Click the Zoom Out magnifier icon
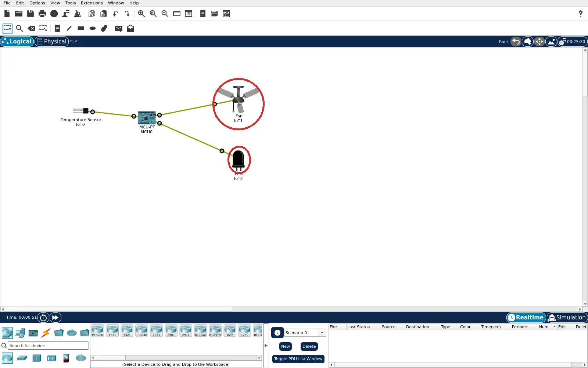588x368 pixels. tap(165, 14)
